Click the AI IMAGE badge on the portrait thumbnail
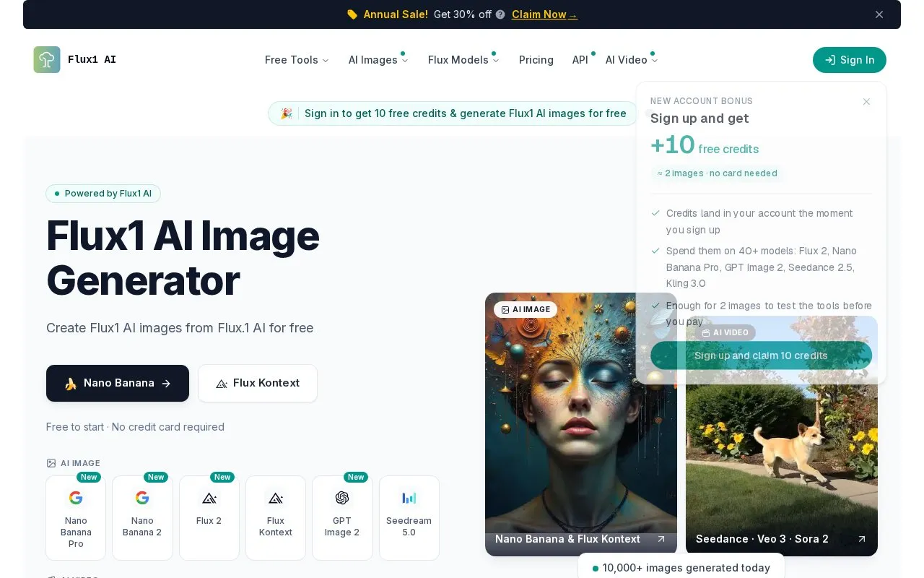The height and width of the screenshot is (578, 924). (526, 309)
